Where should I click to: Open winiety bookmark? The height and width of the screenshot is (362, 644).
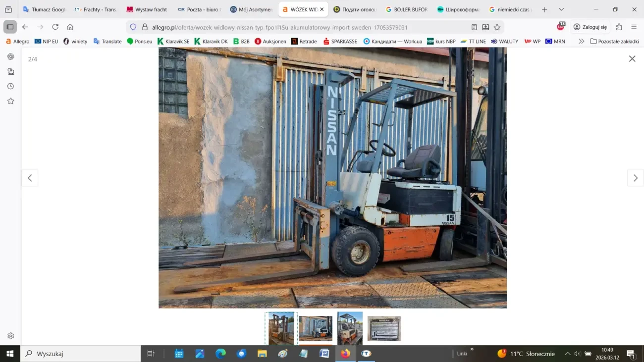click(x=75, y=41)
